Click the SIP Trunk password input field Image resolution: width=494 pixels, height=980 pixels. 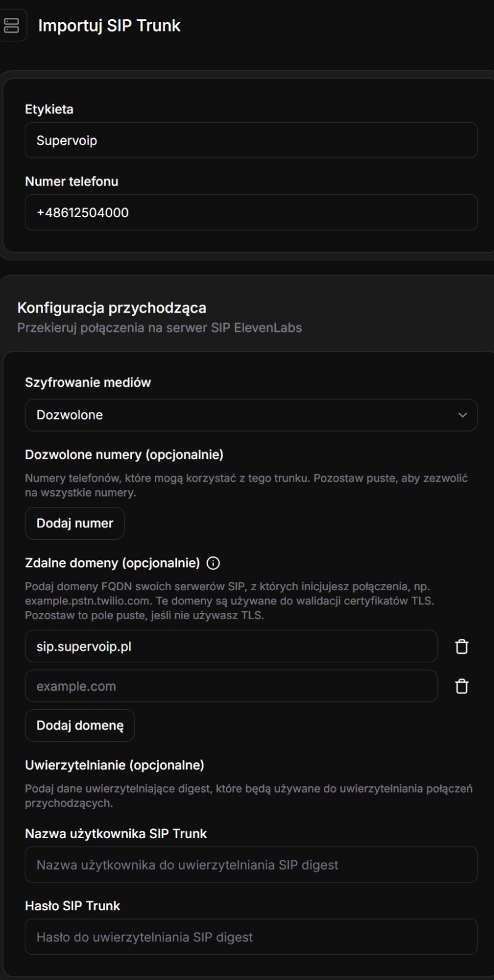coord(251,937)
